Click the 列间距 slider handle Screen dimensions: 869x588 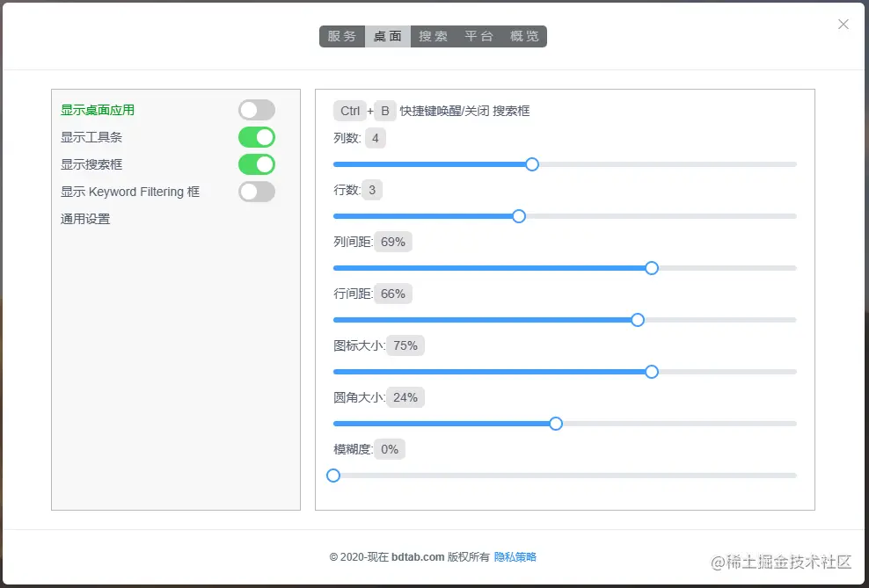click(652, 268)
